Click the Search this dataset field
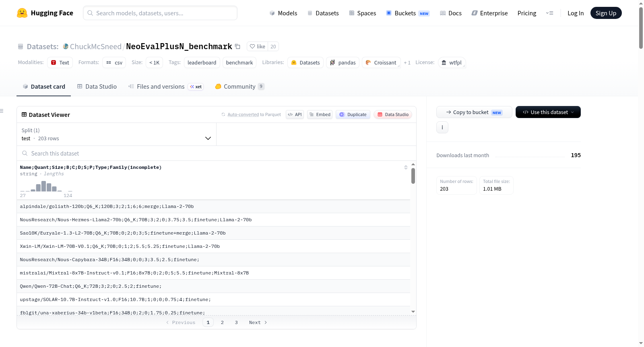 click(217, 154)
